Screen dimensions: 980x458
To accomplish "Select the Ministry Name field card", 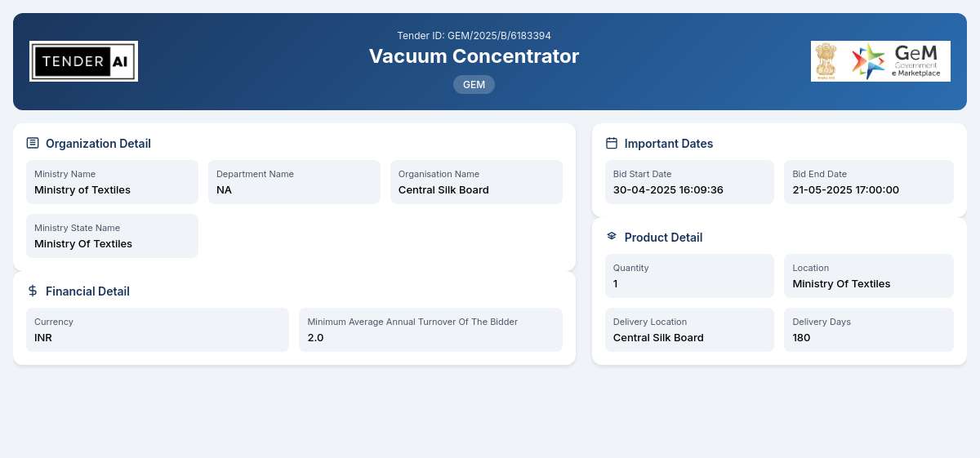I will coord(112,182).
